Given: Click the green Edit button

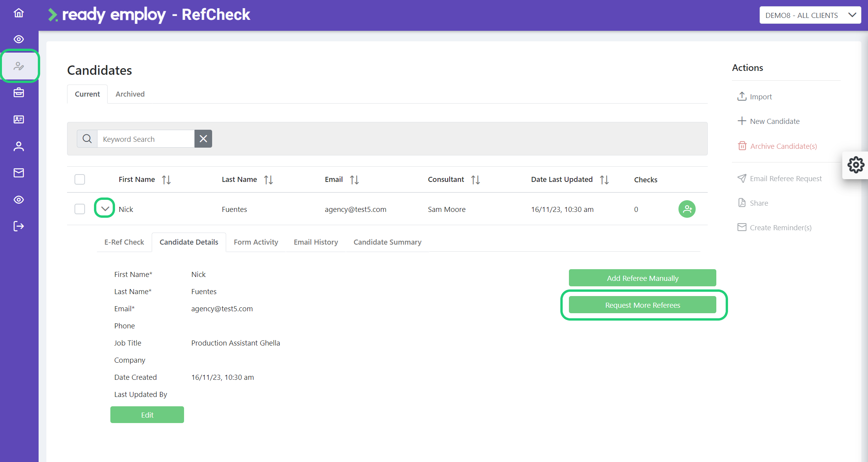Looking at the screenshot, I should [x=147, y=415].
